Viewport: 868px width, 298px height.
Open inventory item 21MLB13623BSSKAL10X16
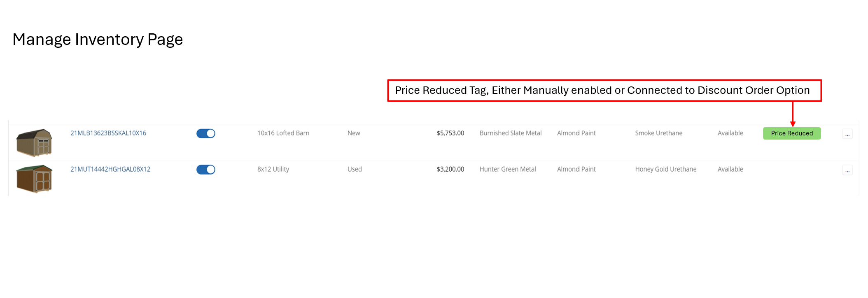(x=108, y=133)
